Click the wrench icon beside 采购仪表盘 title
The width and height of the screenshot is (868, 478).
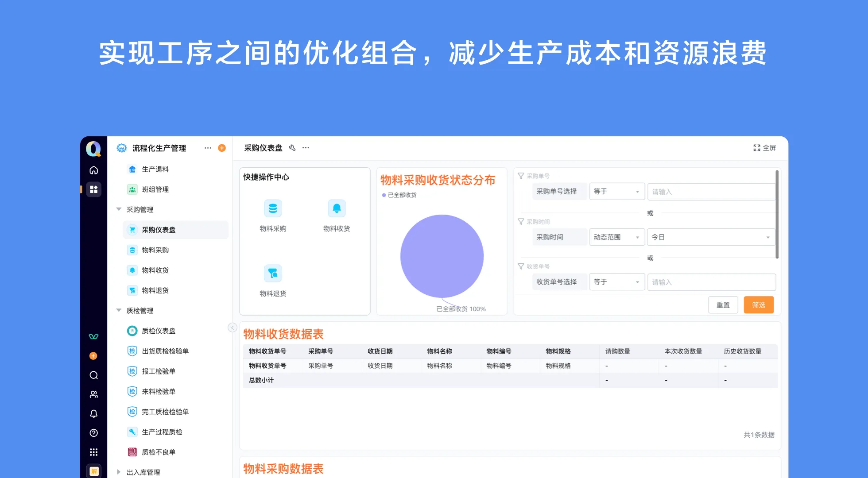coord(292,148)
